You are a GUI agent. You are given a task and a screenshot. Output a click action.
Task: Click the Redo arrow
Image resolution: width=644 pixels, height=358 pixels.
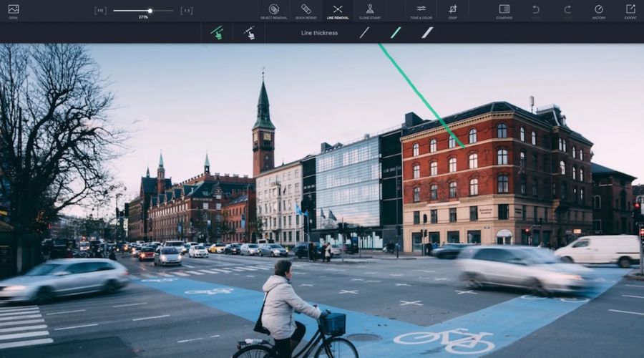click(x=567, y=11)
